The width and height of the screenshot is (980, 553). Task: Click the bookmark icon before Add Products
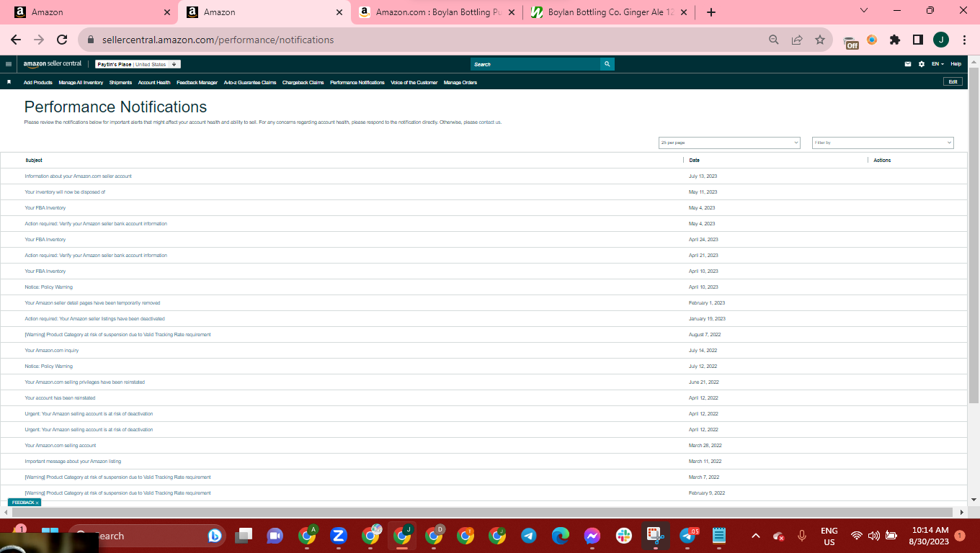click(x=9, y=82)
